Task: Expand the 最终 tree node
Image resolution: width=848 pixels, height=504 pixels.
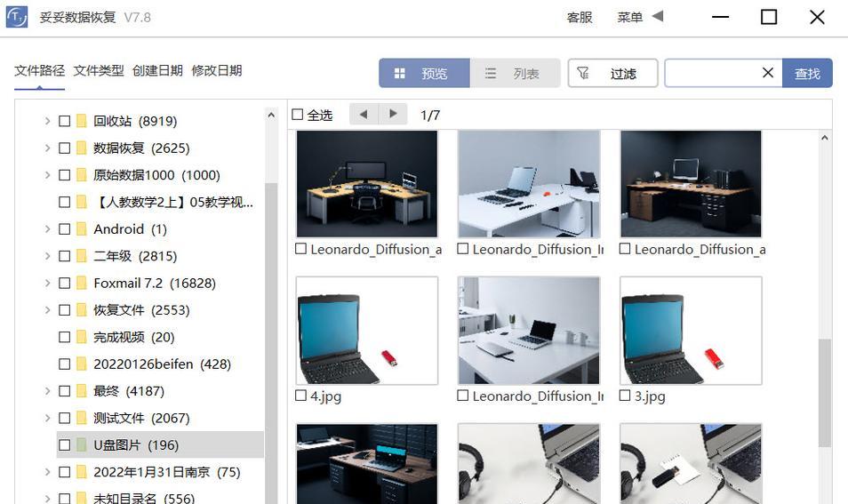Action: point(47,391)
